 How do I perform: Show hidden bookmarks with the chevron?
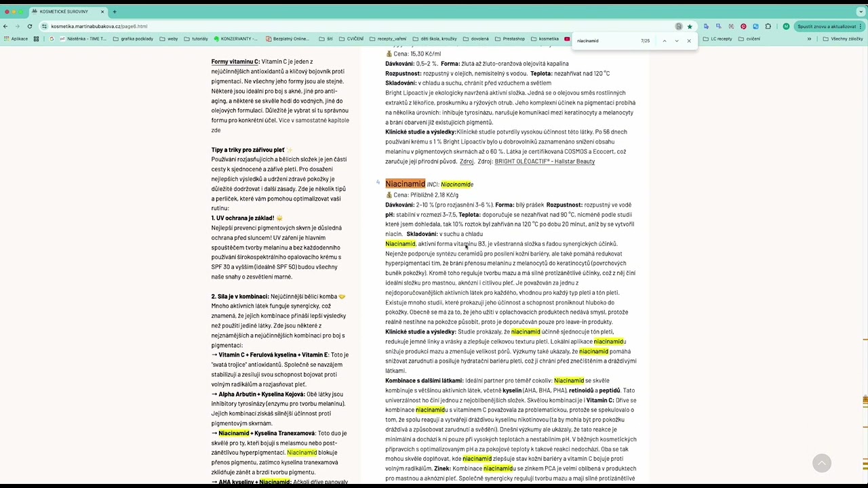[x=809, y=39]
